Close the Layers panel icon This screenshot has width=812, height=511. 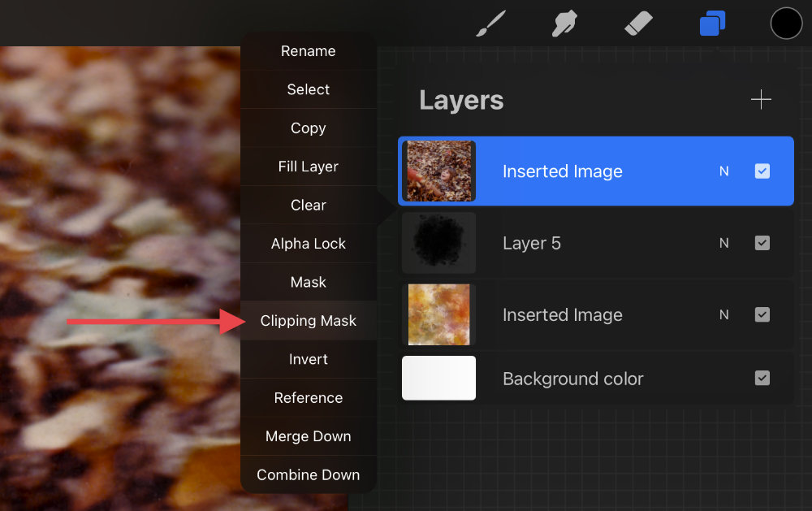click(713, 24)
